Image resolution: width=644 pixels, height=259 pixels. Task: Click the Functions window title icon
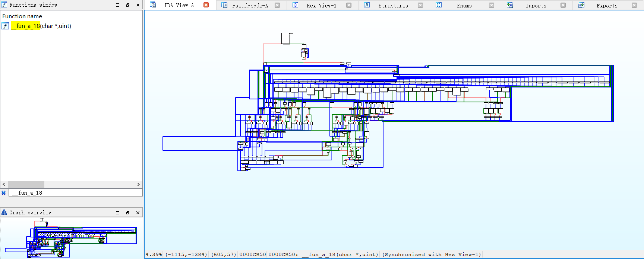pyautogui.click(x=4, y=5)
